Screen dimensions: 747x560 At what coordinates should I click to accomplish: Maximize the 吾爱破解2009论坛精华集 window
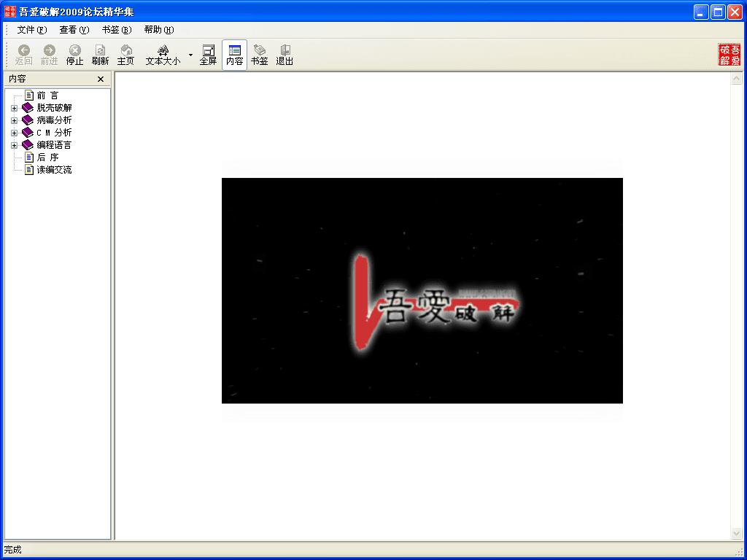pyautogui.click(x=718, y=12)
